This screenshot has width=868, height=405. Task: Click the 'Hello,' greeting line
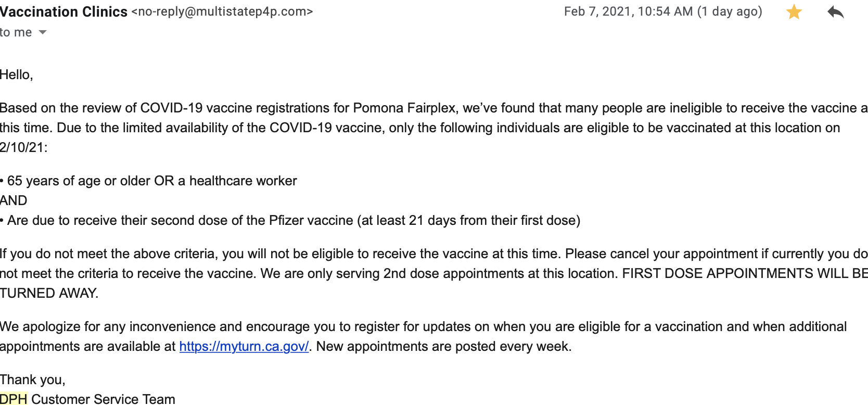(17, 75)
